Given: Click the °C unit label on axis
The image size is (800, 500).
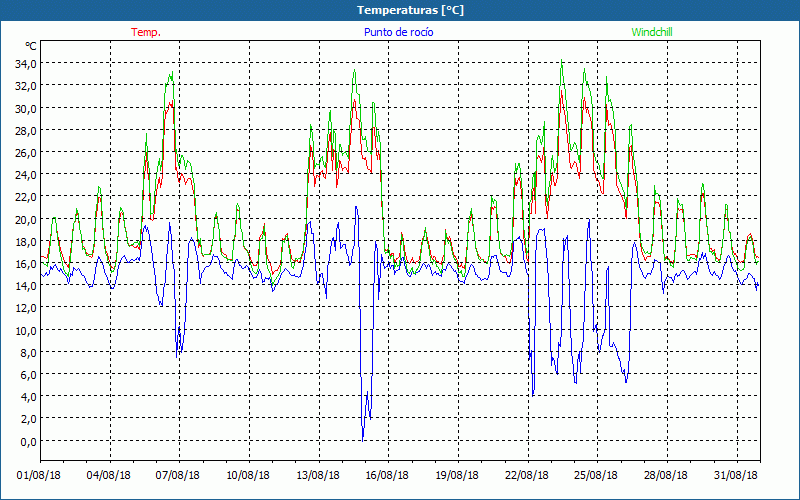Looking at the screenshot, I should [x=31, y=46].
